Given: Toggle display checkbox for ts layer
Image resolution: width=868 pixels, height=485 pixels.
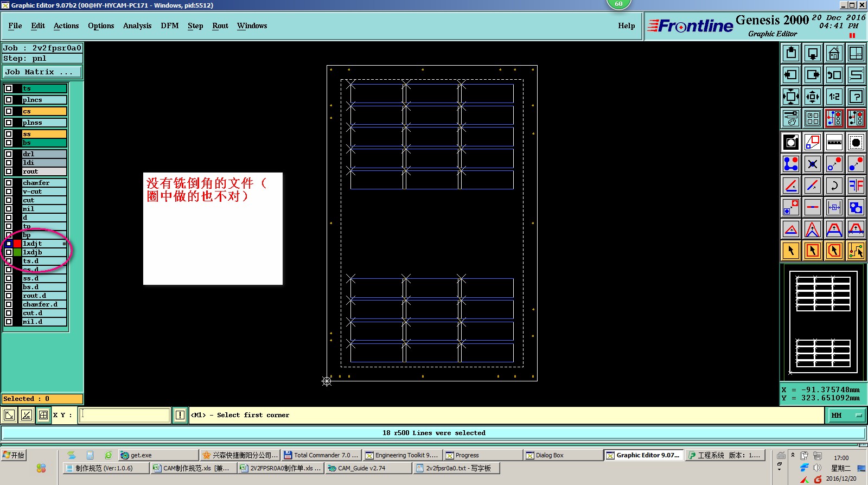Looking at the screenshot, I should tap(9, 88).
